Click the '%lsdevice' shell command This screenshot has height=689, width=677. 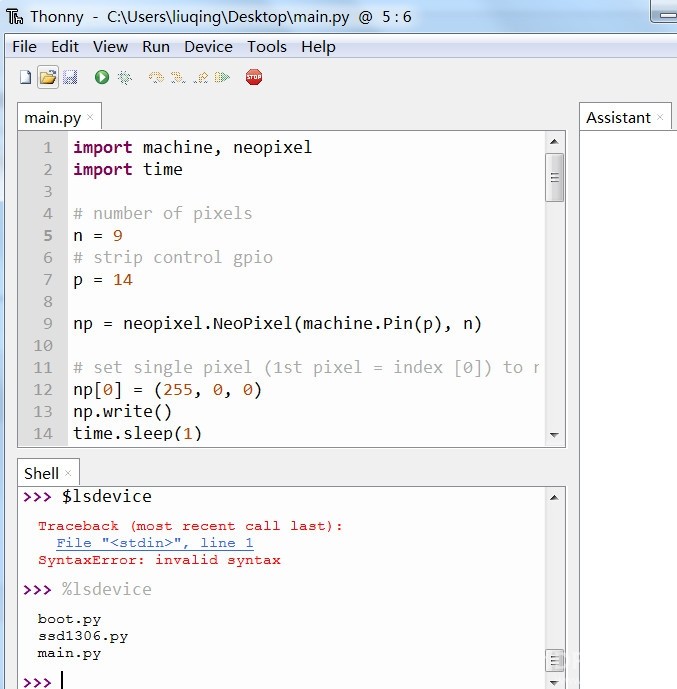[x=107, y=589]
